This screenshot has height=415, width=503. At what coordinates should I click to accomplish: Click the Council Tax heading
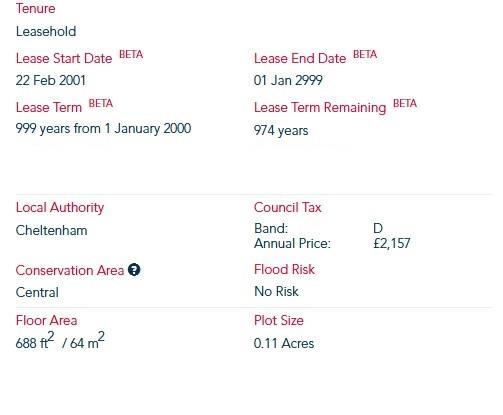[287, 207]
